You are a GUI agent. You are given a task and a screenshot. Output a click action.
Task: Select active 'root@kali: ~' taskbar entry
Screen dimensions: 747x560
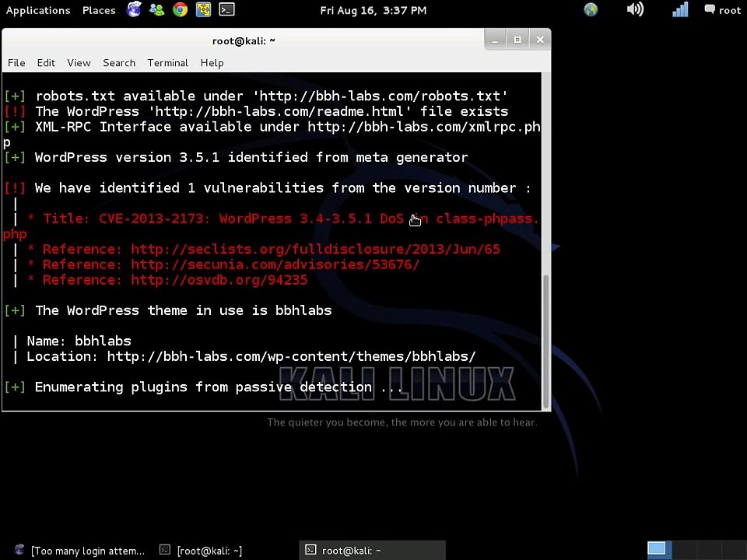[x=372, y=551]
